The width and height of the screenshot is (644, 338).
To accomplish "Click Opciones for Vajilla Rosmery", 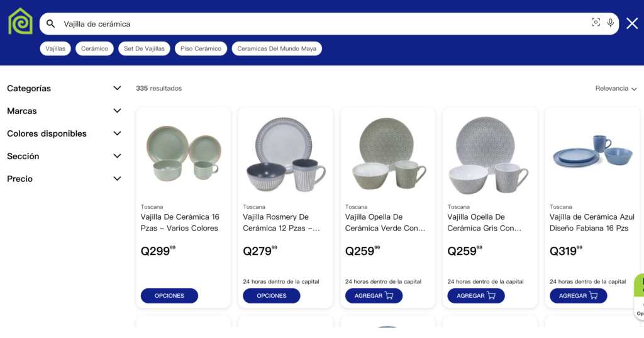I will [272, 296].
